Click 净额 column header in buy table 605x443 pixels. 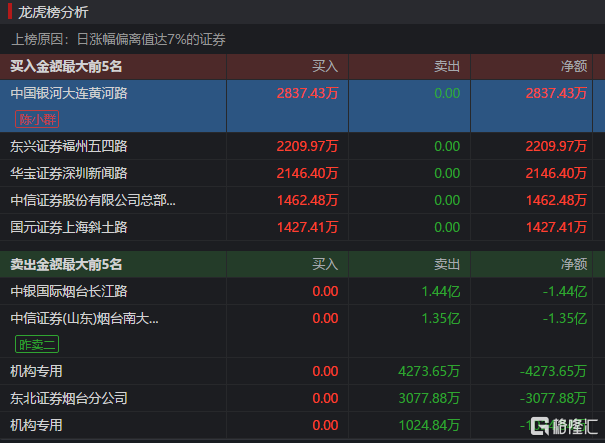coord(574,66)
